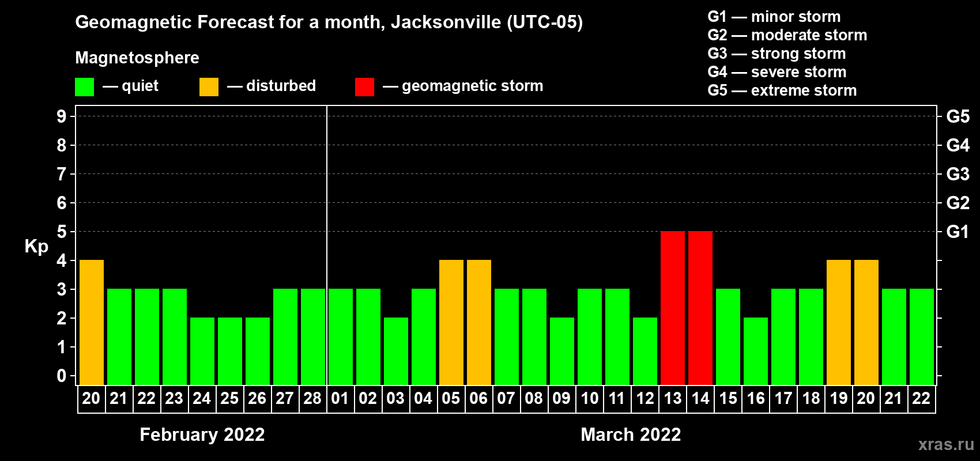The height and width of the screenshot is (461, 980).
Task: Click 'G5 — extreme storm' legend line
Action: click(782, 90)
